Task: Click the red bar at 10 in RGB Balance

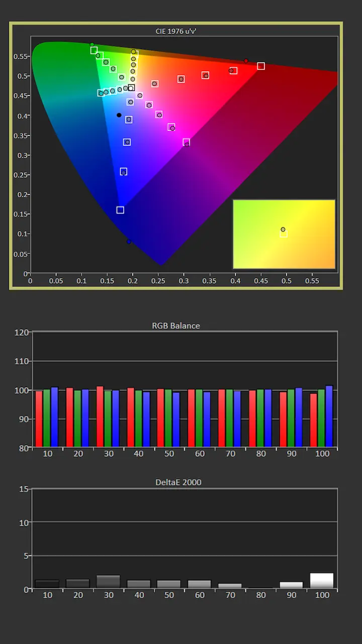Action: (39, 419)
